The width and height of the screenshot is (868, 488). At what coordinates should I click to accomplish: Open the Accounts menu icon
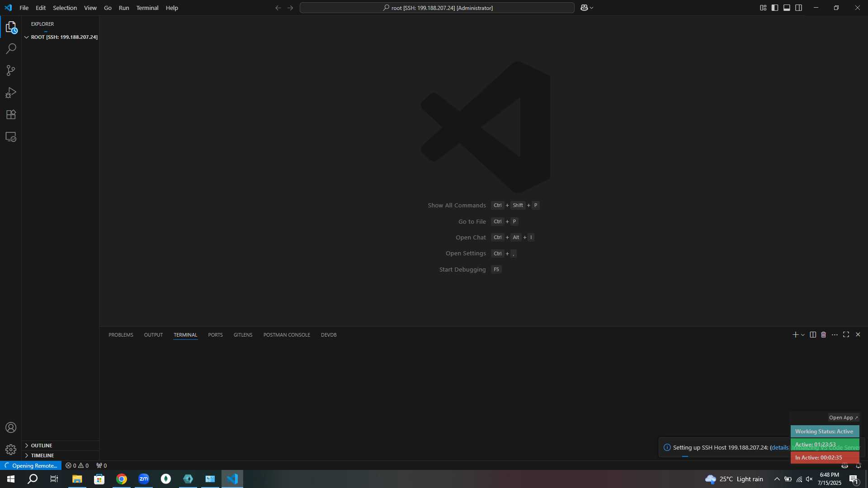11,427
